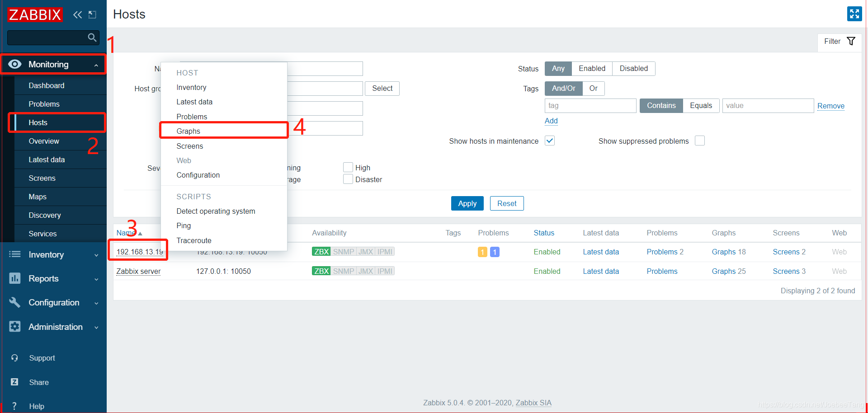Click SNMP availability badge for Zabbix server
868x413 pixels.
point(344,271)
